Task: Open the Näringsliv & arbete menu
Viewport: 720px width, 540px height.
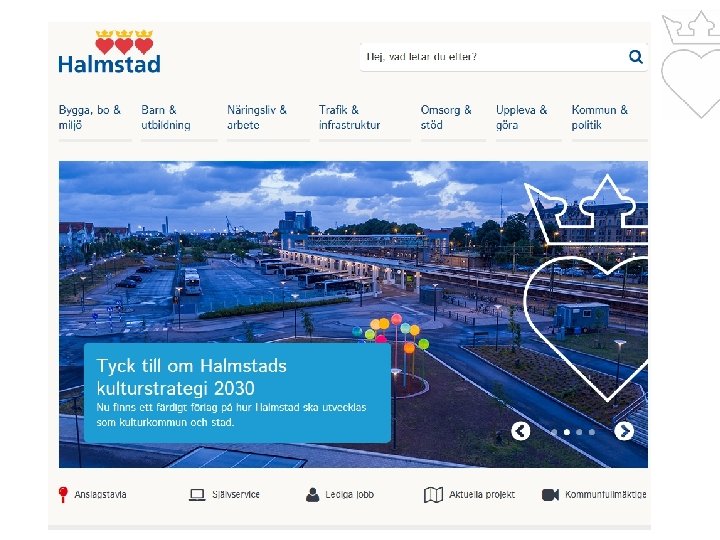Action: point(257,118)
